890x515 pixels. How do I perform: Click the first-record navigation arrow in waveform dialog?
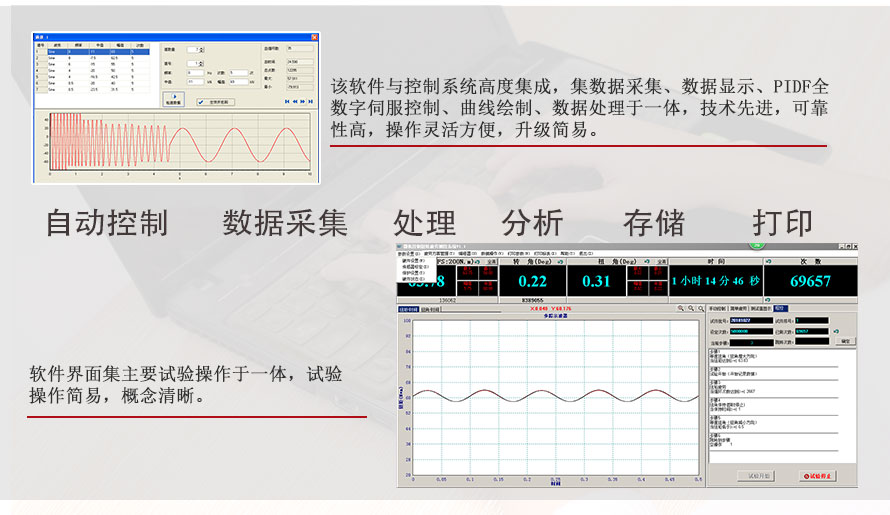[x=286, y=102]
